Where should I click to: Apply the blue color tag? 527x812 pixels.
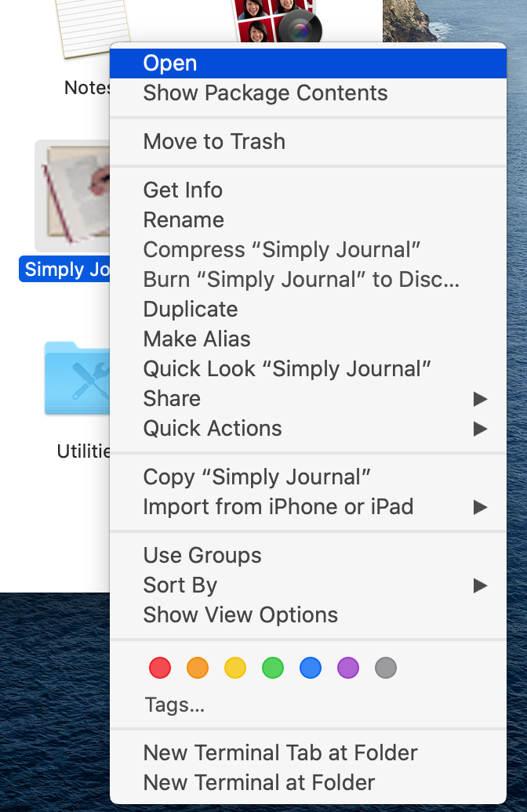click(311, 668)
